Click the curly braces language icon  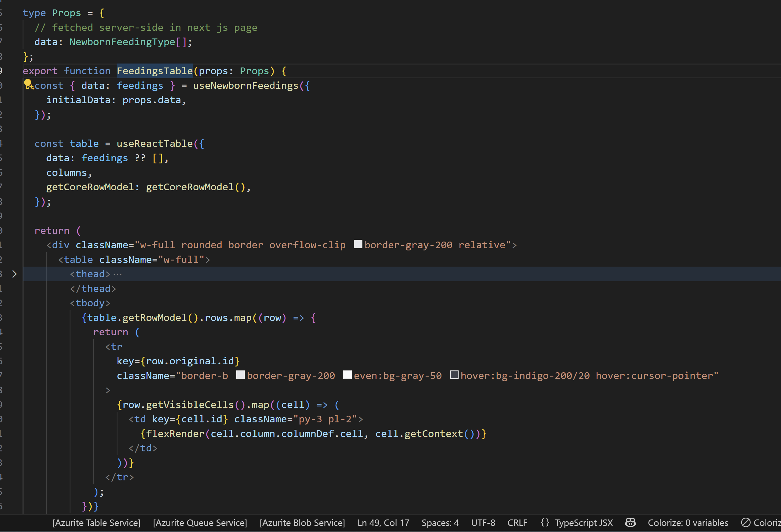pyautogui.click(x=545, y=523)
